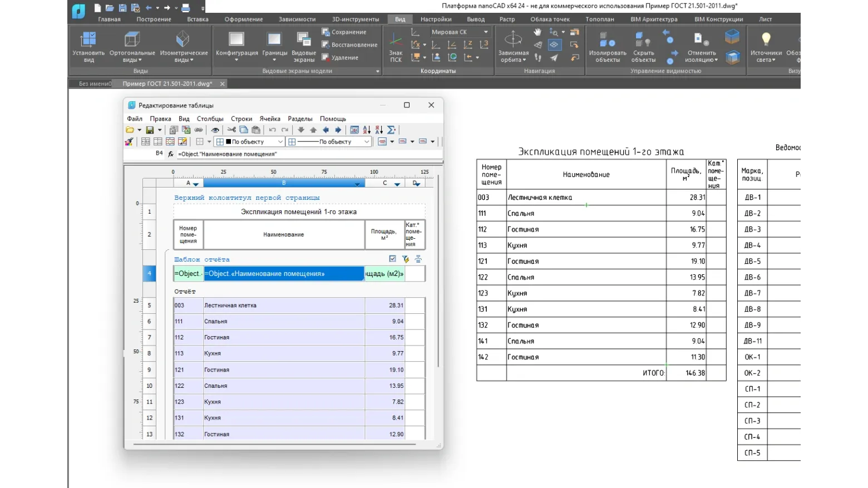Switch to the Оформление ribbon tab

(x=243, y=19)
